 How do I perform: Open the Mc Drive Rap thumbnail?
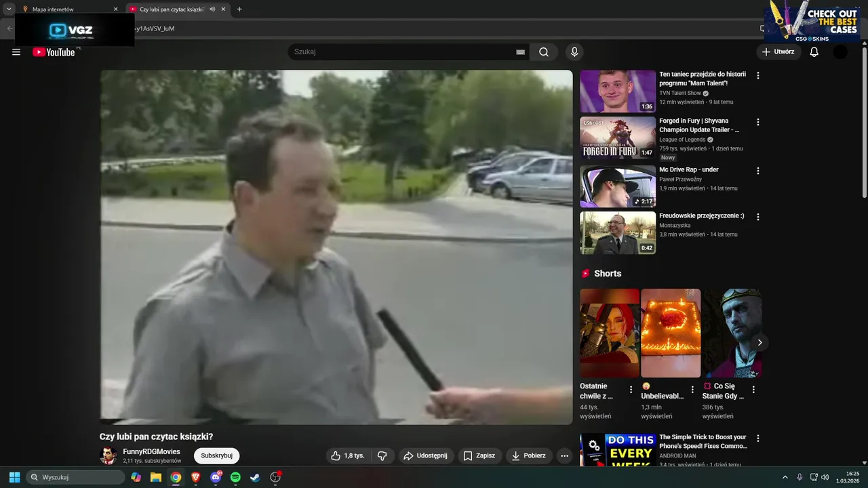point(618,186)
